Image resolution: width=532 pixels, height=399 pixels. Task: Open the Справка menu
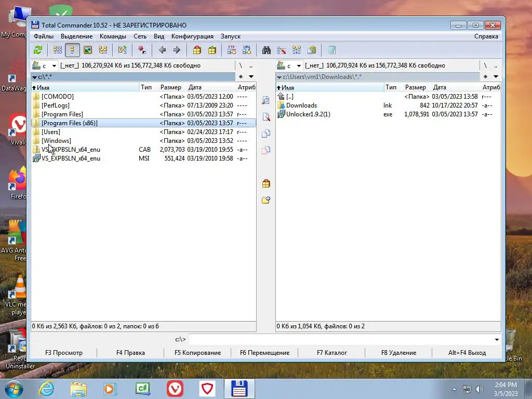pos(486,36)
